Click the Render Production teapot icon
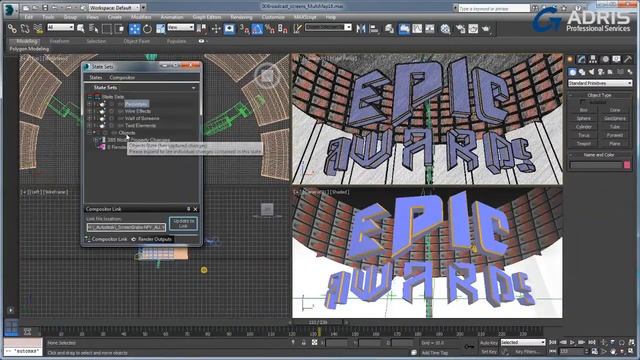 [486, 29]
